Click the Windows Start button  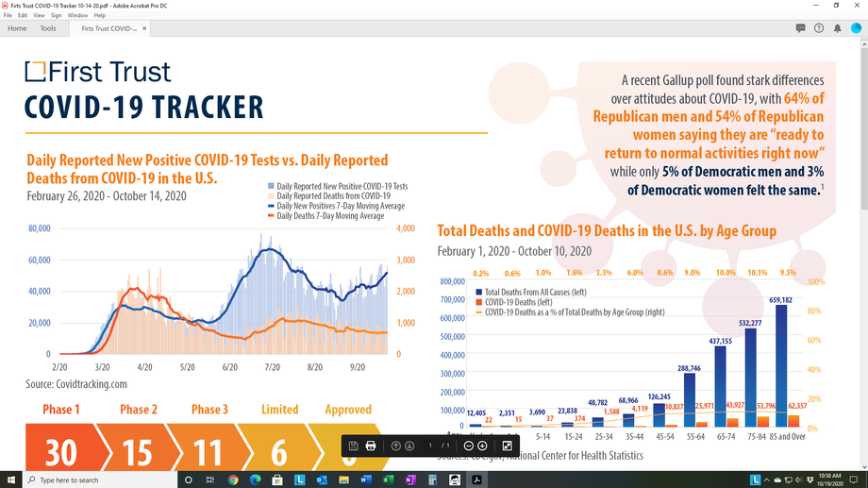pos(11,480)
